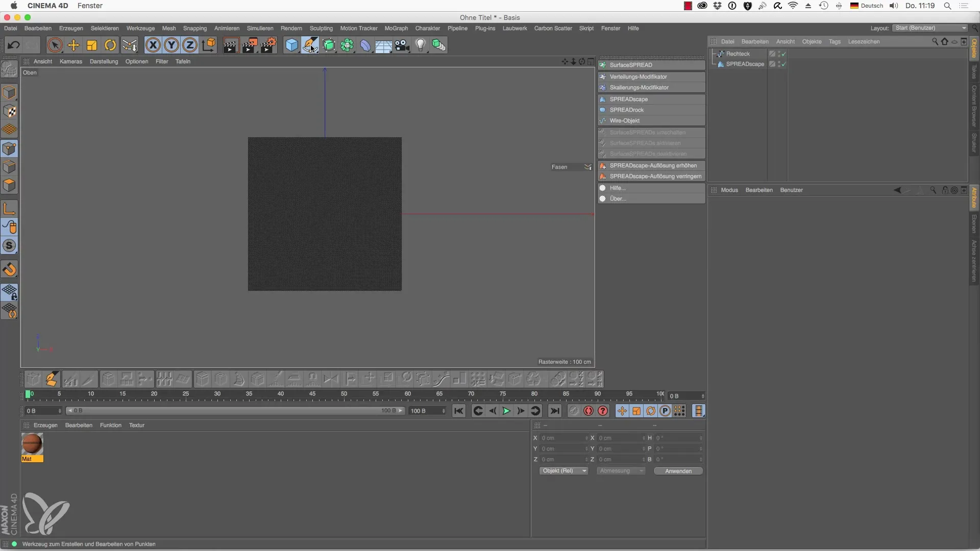Click Verteilungs-Modifikator entry

652,77
